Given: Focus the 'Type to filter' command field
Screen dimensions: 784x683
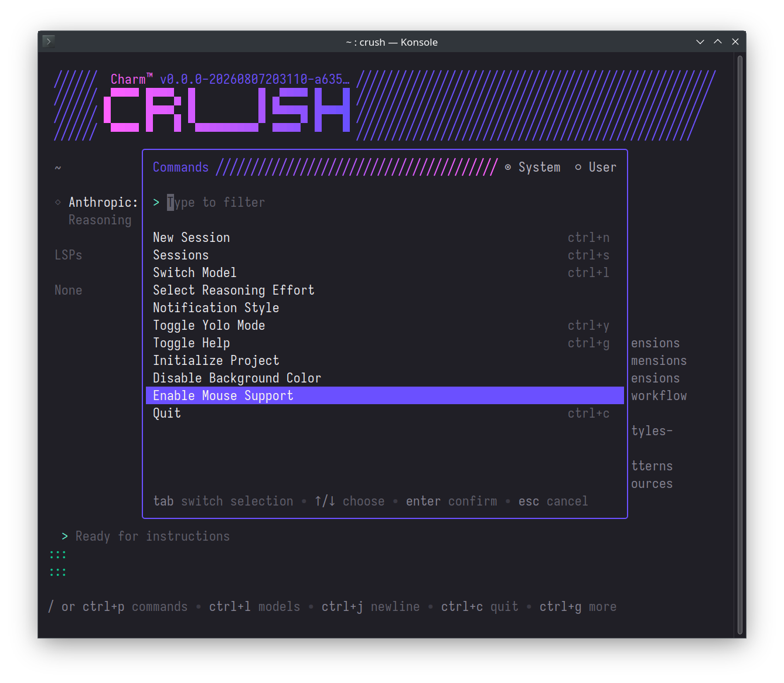Looking at the screenshot, I should [384, 203].
